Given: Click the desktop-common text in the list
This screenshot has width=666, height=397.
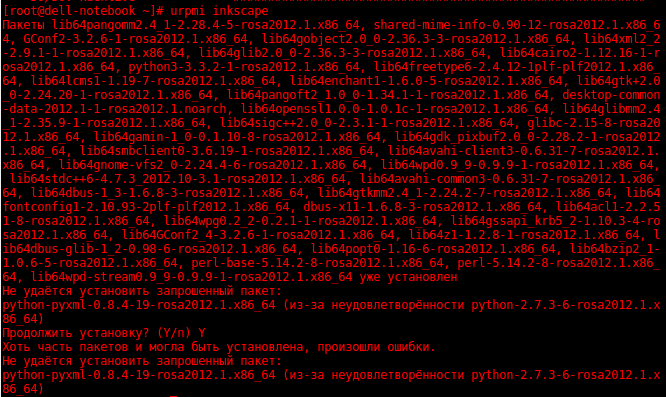Looking at the screenshot, I should point(611,95).
